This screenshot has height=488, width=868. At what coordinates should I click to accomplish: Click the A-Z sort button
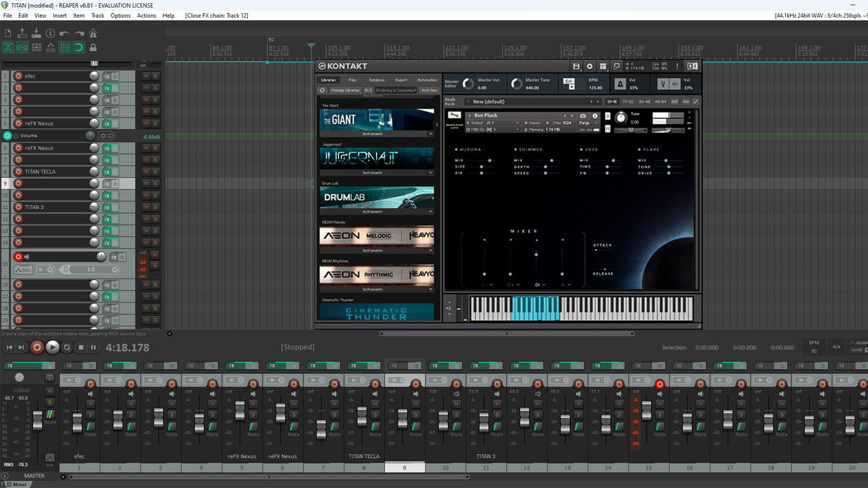(x=369, y=90)
